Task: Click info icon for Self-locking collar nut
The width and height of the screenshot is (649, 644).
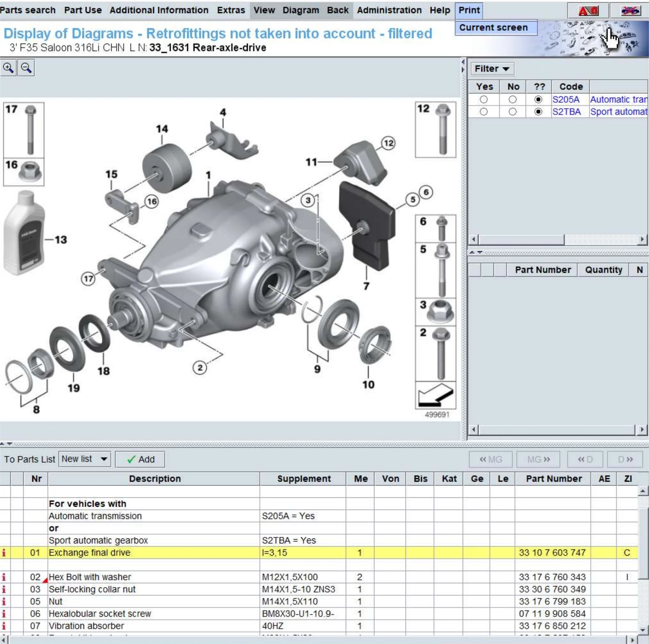Action: 4,589
